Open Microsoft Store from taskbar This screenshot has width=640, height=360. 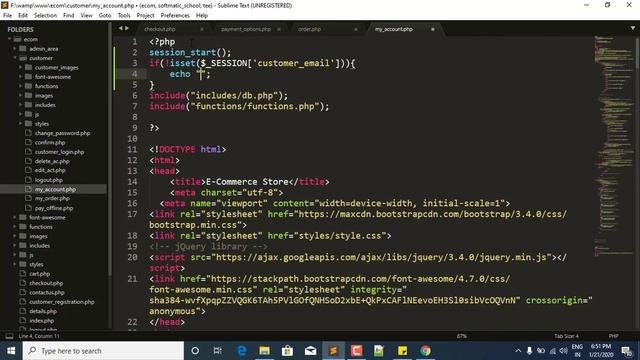[x=287, y=351]
